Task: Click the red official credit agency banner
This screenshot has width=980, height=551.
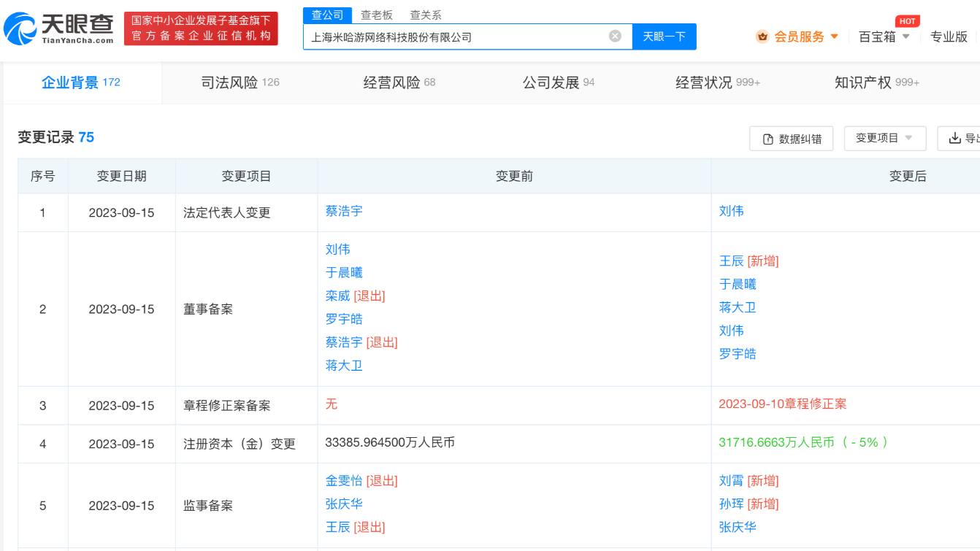Action: pyautogui.click(x=201, y=28)
